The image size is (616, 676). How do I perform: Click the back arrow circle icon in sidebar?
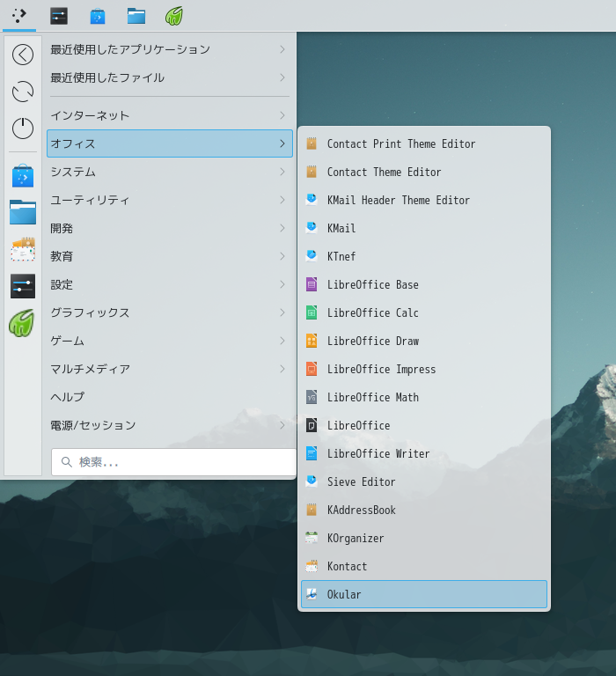point(23,55)
